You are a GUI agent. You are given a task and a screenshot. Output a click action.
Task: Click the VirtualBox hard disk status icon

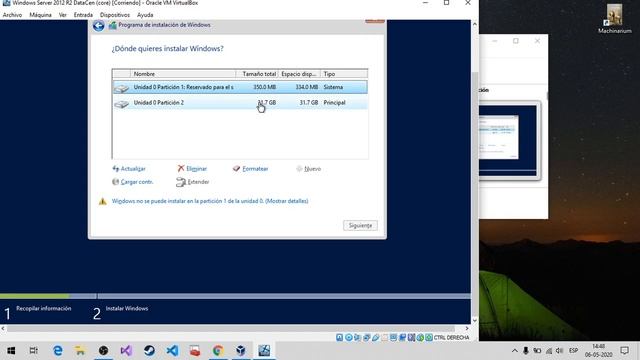[340, 338]
